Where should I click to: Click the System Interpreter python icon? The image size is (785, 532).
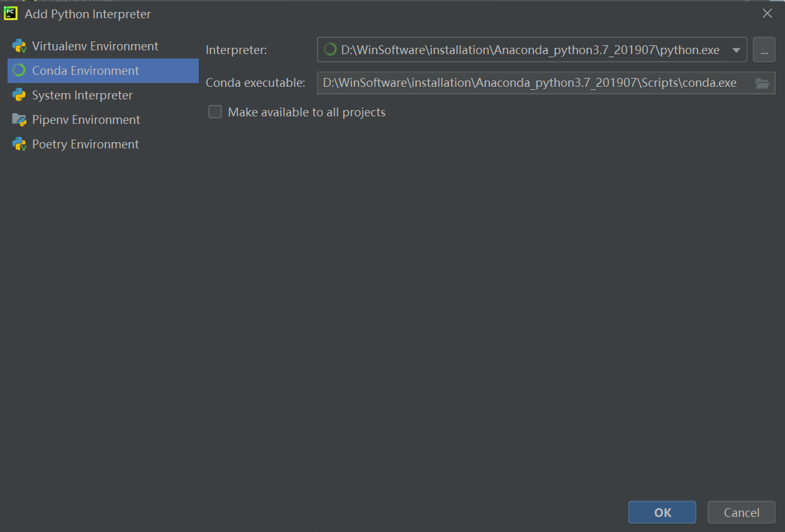click(19, 95)
